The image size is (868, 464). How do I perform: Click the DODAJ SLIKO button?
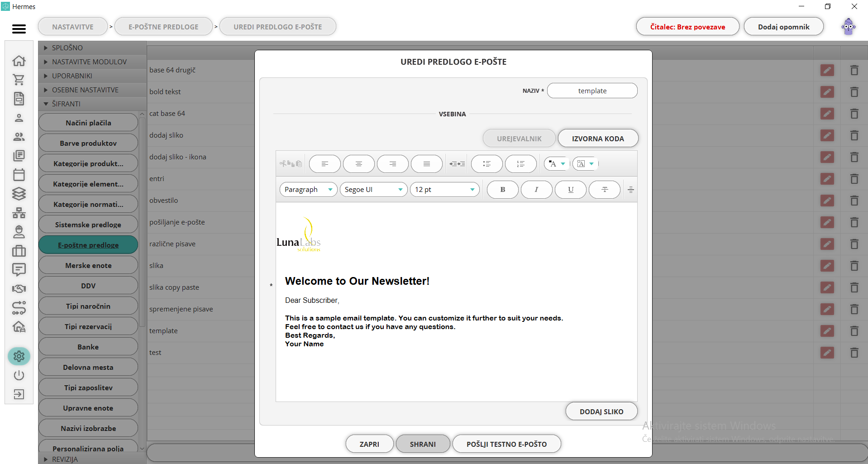pos(601,411)
